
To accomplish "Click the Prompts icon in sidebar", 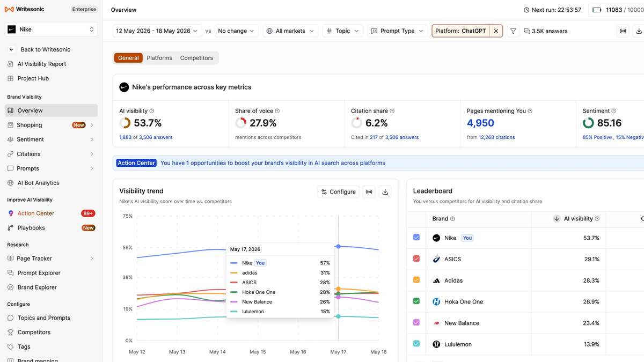I will (x=11, y=168).
